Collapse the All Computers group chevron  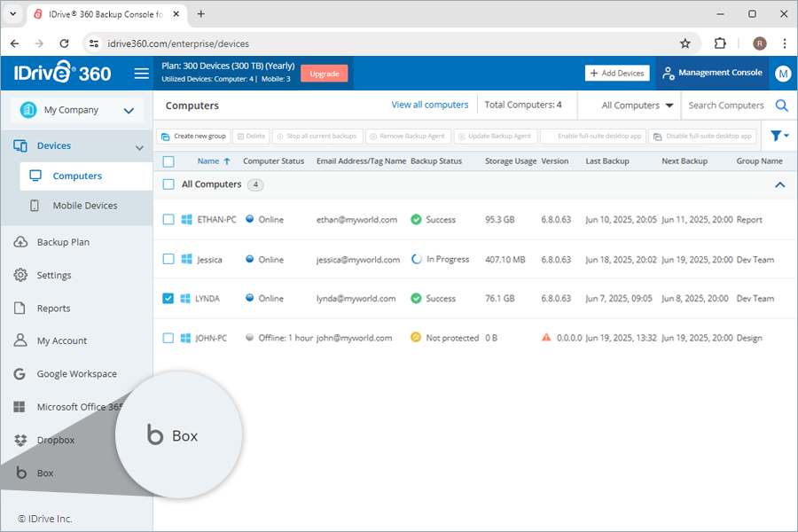[780, 184]
